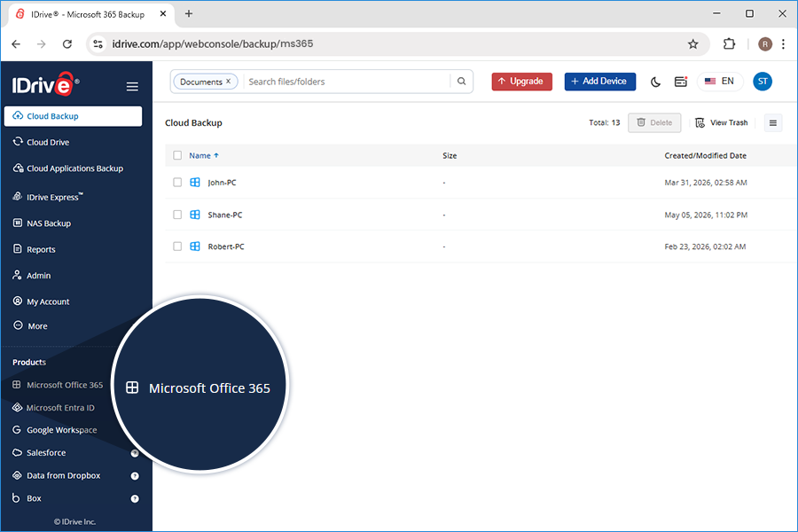Select Cloud Backup in sidebar
Screen dimensions: 798x532
(x=74, y=116)
